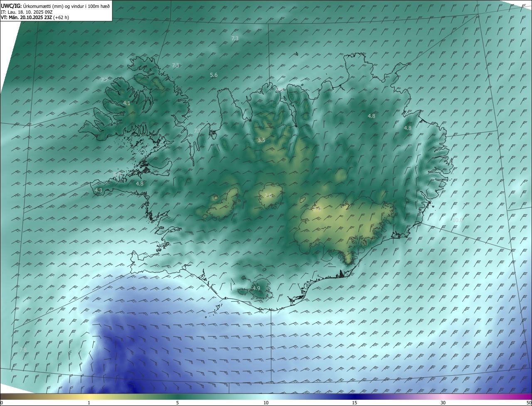Click the 10.0 value label off the east coast
This screenshot has height=406, width=532.
(x=458, y=220)
